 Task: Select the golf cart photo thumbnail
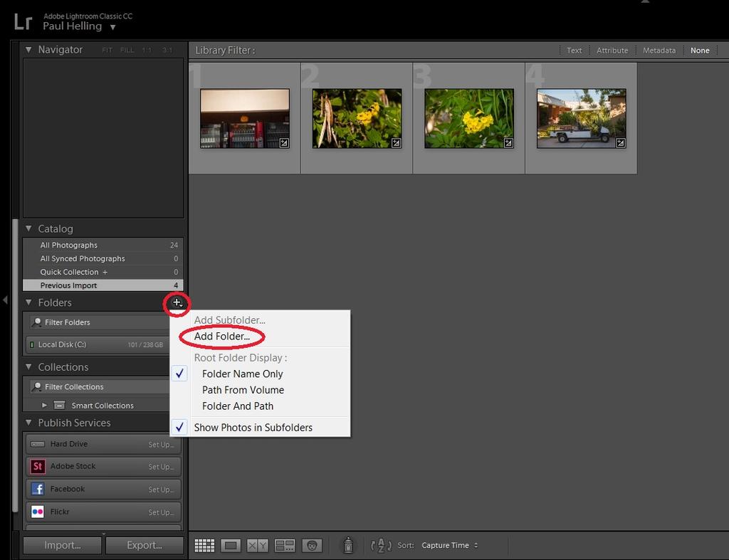581,118
